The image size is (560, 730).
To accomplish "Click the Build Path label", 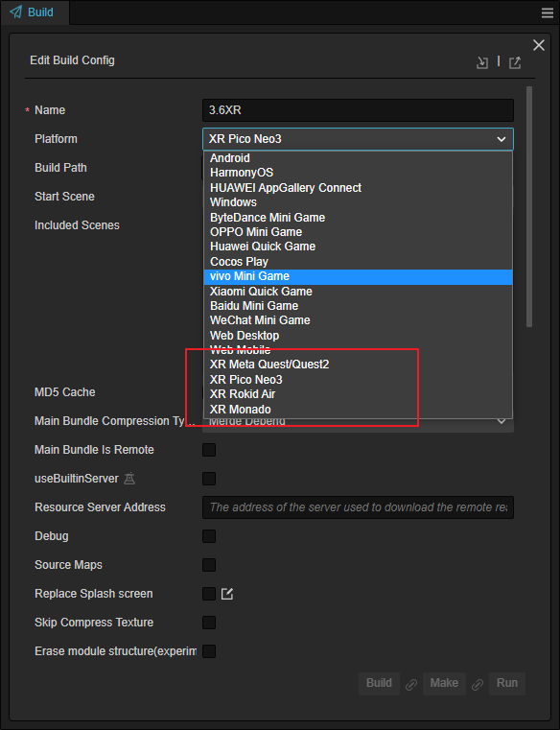I will tap(60, 168).
